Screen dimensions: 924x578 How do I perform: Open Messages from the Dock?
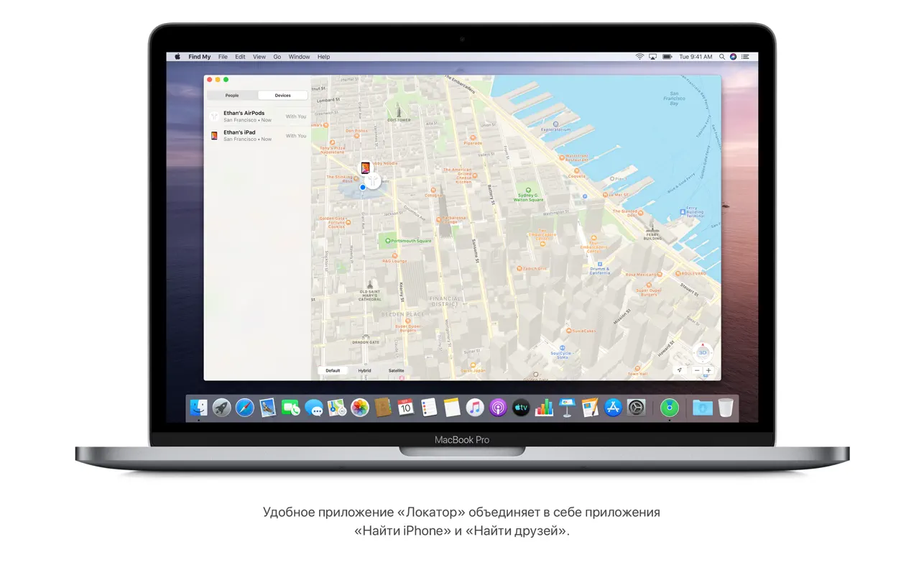click(x=314, y=408)
